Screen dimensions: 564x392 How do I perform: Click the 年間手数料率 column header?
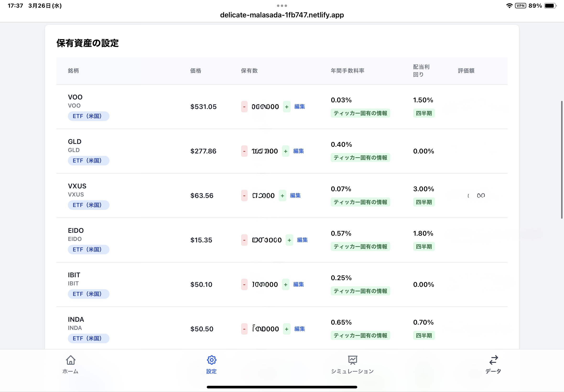347,71
